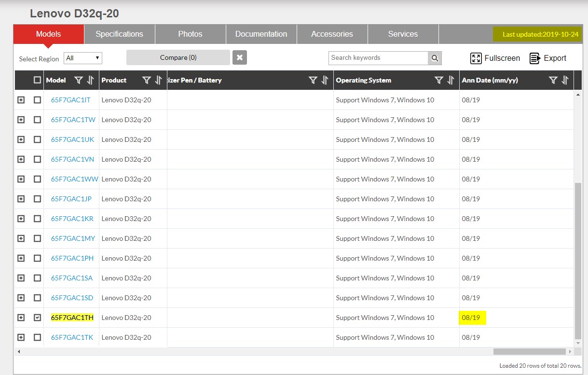588x375 pixels.
Task: Click the horizontal scrollbar right arrow
Action: 570,352
